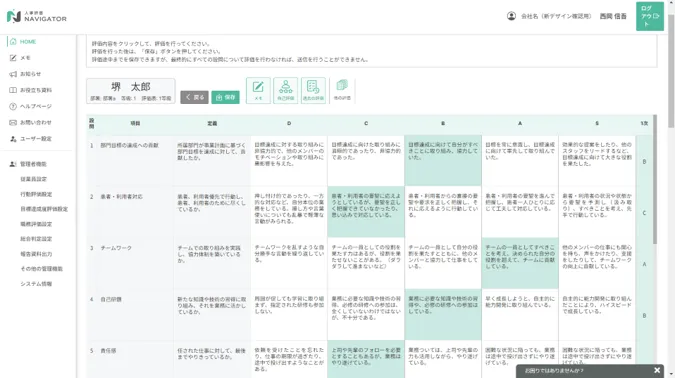Select highlighted rating B for 自己研鑽
This screenshot has width=675, height=378.
coord(443,315)
